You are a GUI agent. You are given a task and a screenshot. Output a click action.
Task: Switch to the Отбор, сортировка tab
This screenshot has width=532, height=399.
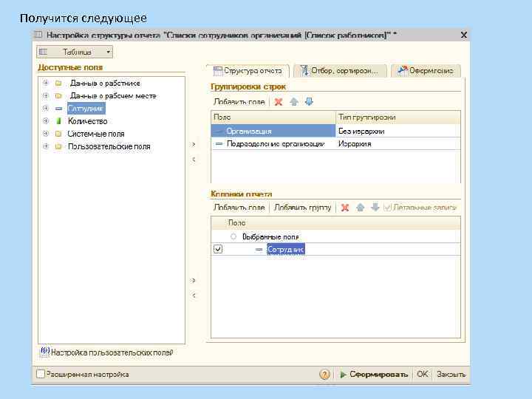[340, 71]
